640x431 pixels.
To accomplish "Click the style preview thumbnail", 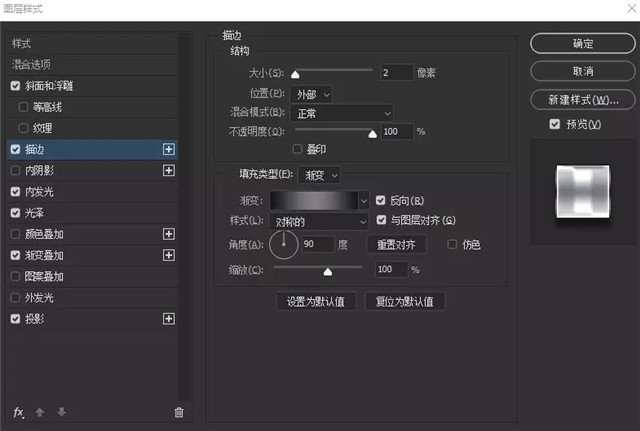I will 583,191.
